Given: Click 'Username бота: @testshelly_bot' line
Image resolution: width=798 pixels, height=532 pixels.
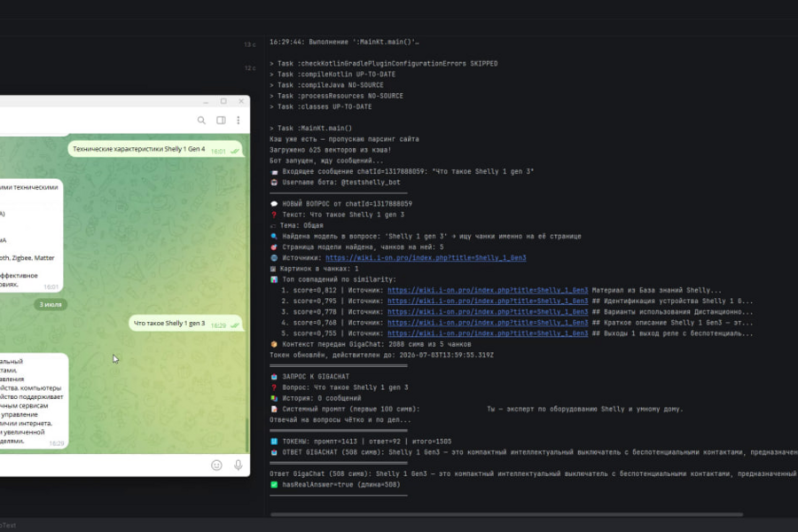Looking at the screenshot, I should tap(335, 183).
